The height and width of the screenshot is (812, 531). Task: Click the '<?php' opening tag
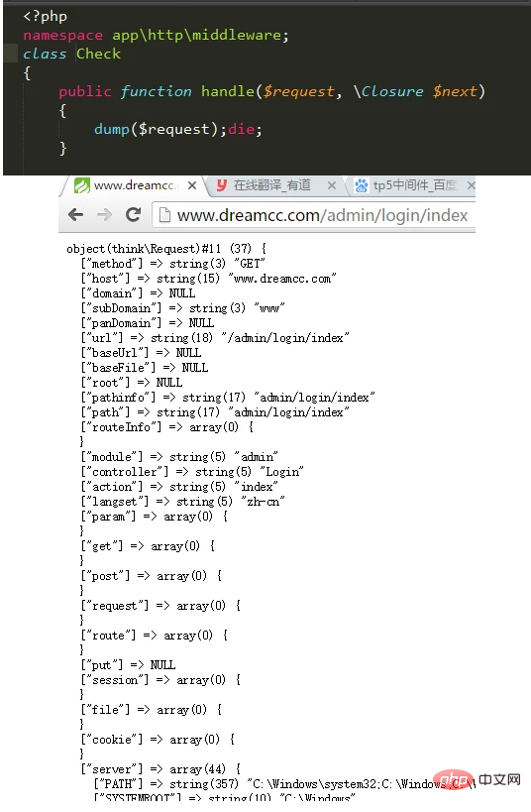click(x=45, y=17)
